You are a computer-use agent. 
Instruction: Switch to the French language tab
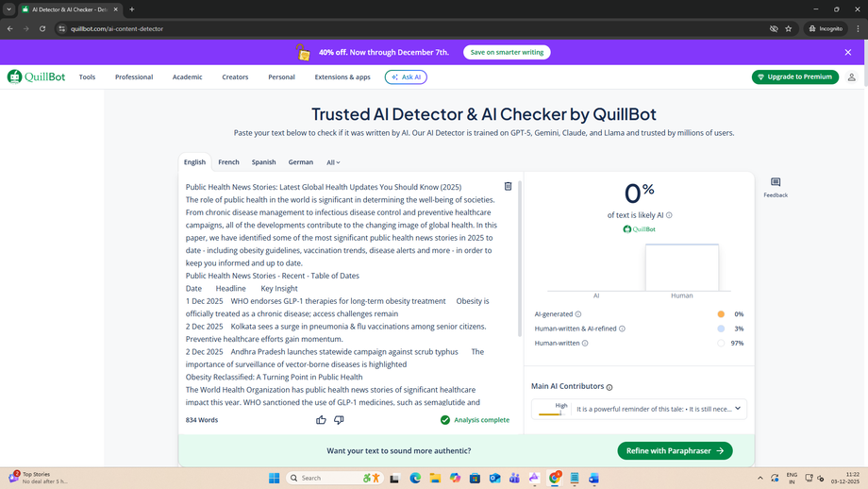coord(228,162)
